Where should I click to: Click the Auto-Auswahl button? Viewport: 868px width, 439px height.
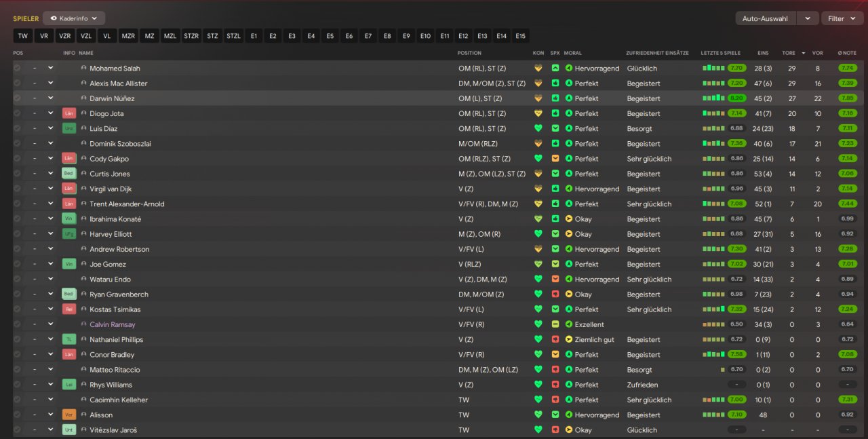pyautogui.click(x=766, y=18)
